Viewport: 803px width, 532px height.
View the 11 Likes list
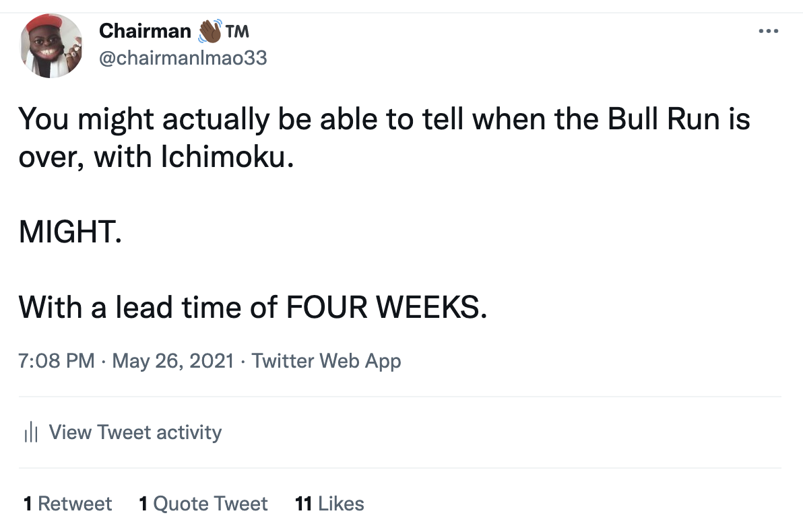[x=329, y=504]
